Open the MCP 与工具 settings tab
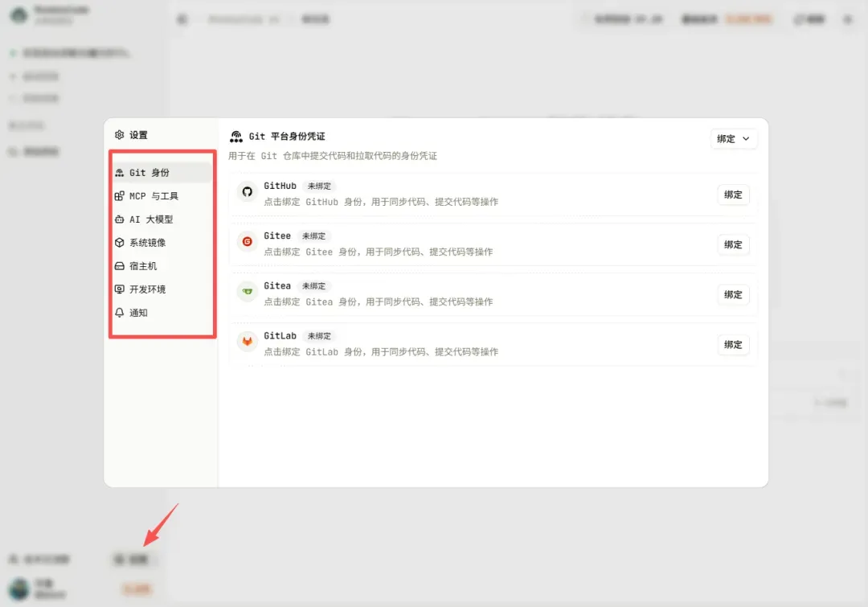 162,196
